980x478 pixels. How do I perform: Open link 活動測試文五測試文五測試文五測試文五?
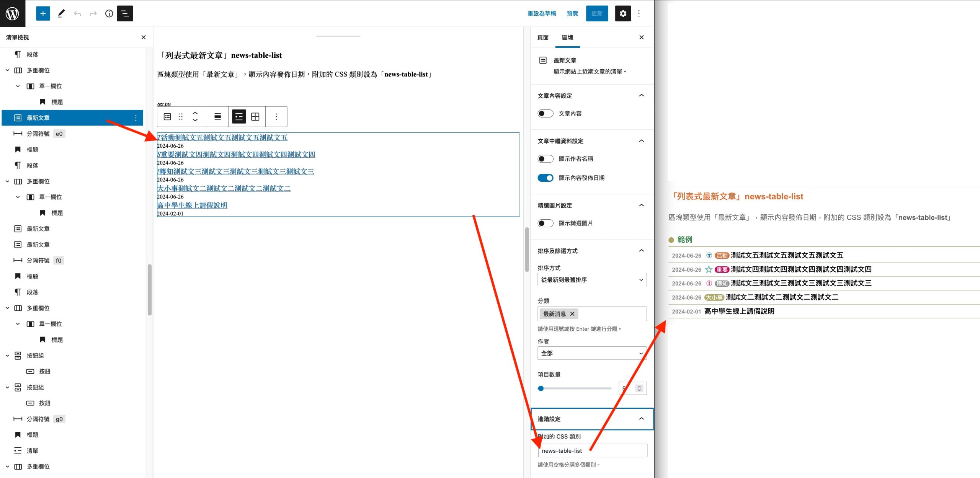pos(222,137)
